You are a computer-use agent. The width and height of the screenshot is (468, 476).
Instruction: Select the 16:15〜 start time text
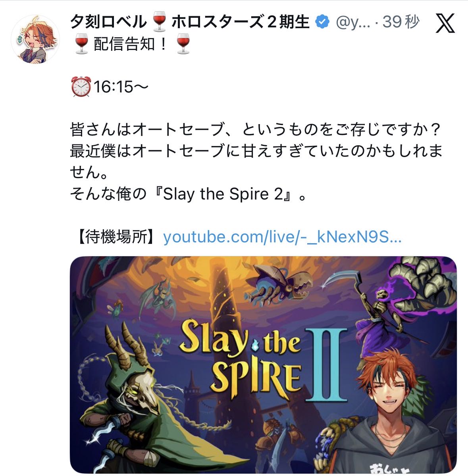[121, 86]
